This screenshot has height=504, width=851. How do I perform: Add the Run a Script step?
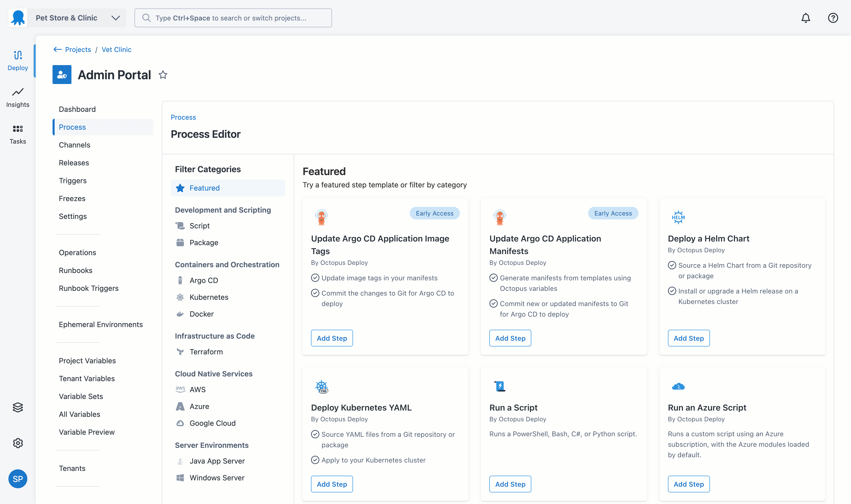[510, 484]
